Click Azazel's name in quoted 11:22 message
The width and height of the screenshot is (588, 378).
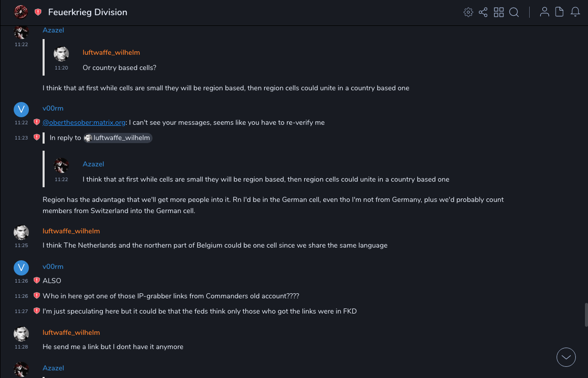pos(93,164)
